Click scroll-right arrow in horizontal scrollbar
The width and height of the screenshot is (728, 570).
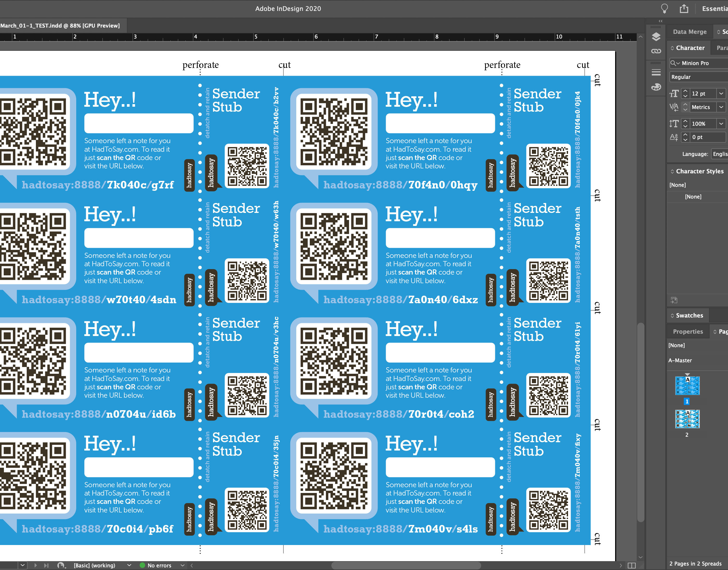click(621, 565)
